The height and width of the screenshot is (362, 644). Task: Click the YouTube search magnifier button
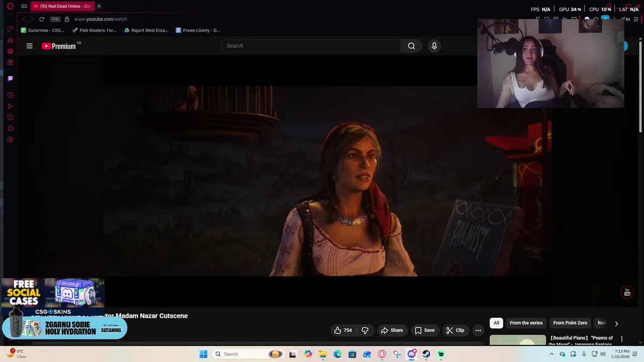click(x=412, y=46)
